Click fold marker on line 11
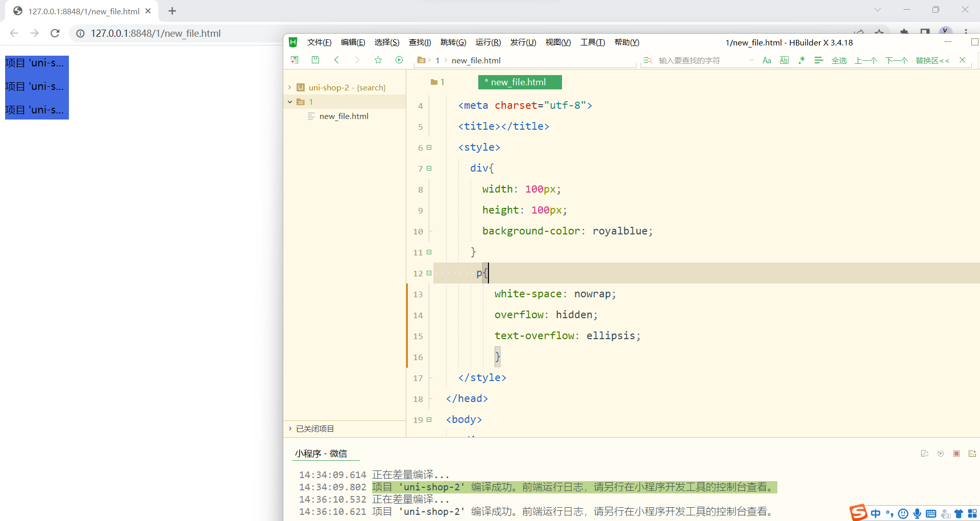980x521 pixels. [x=429, y=252]
